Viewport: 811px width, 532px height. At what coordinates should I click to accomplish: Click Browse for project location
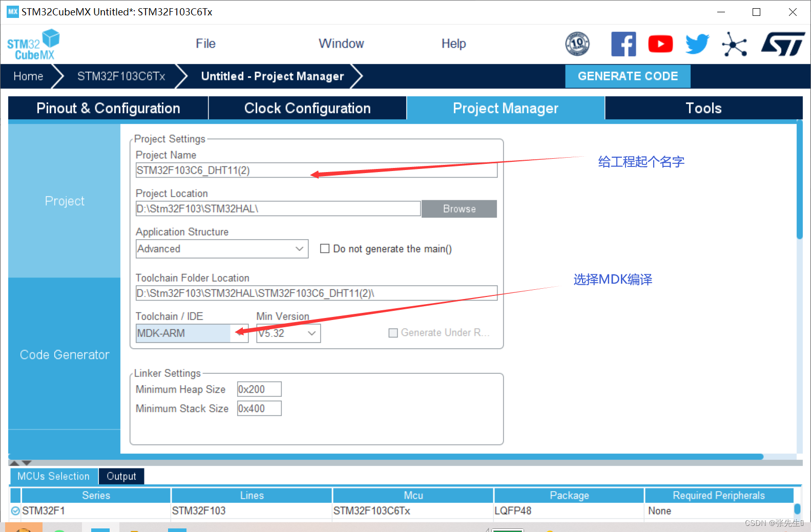pyautogui.click(x=459, y=209)
